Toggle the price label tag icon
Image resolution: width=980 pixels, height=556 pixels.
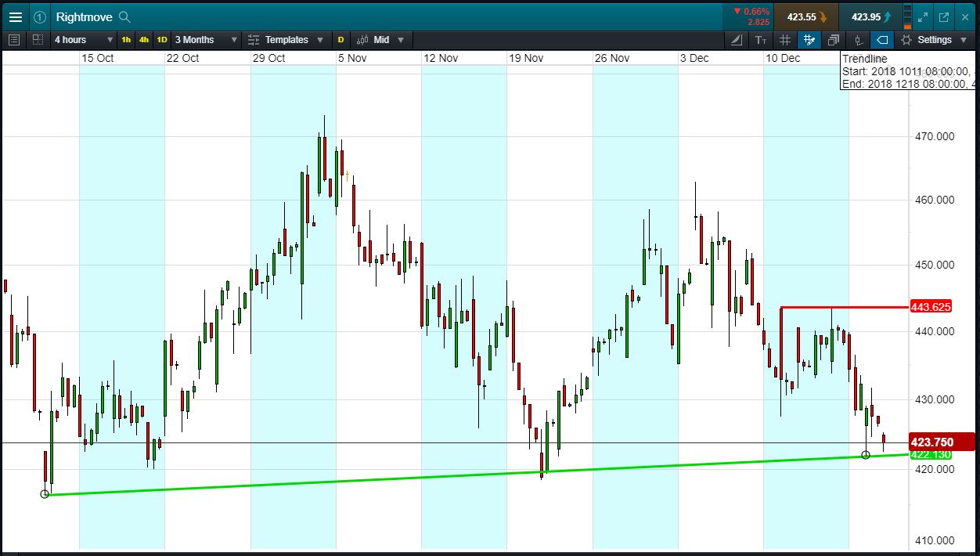pyautogui.click(x=882, y=40)
